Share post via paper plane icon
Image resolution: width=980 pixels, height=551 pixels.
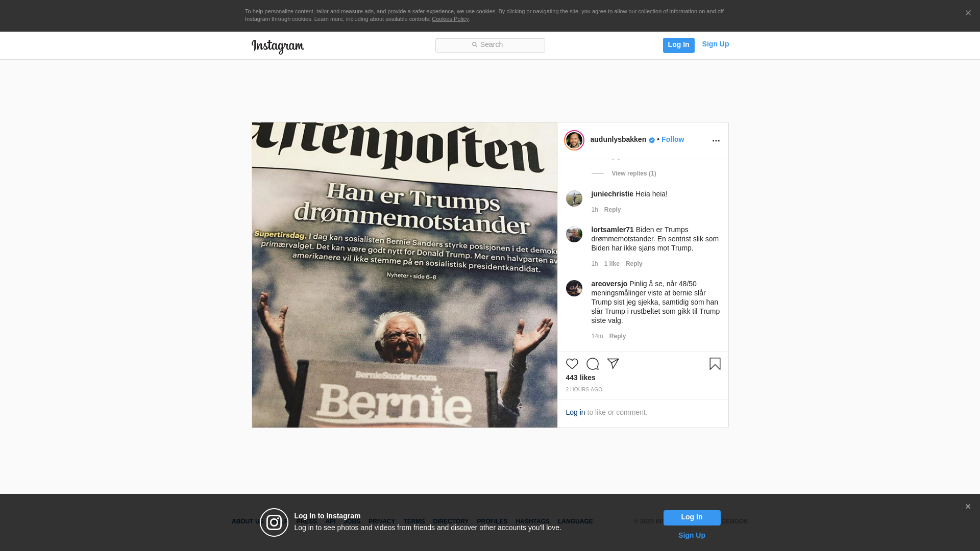pos(612,364)
